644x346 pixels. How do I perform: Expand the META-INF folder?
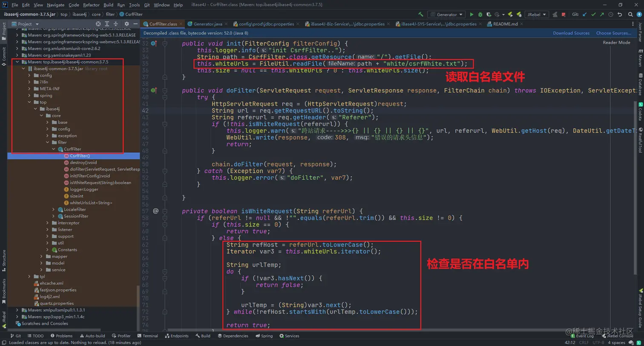pos(29,89)
